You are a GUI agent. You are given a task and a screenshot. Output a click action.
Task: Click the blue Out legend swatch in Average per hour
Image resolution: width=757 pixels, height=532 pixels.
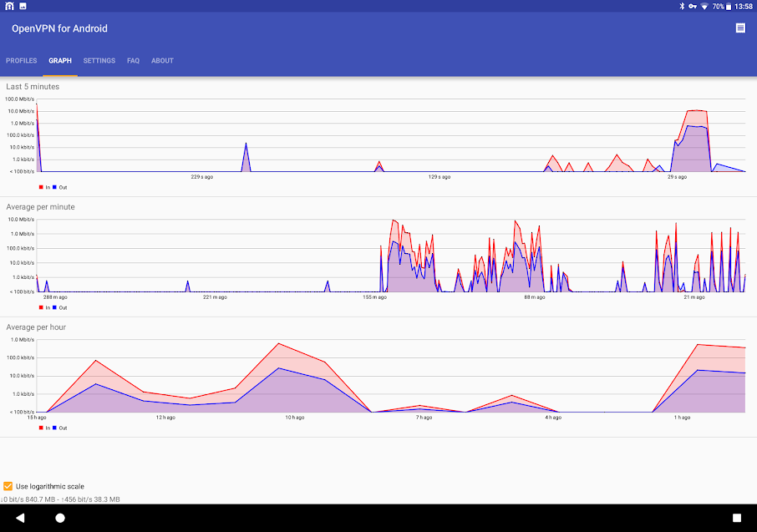click(x=54, y=428)
